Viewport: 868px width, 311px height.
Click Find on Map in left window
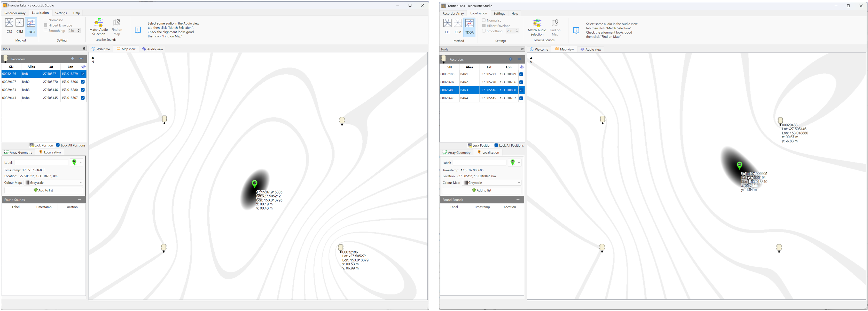117,27
